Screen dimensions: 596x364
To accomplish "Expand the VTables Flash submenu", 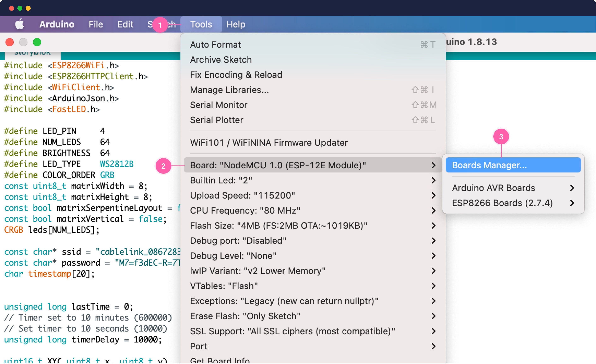I will point(313,286).
